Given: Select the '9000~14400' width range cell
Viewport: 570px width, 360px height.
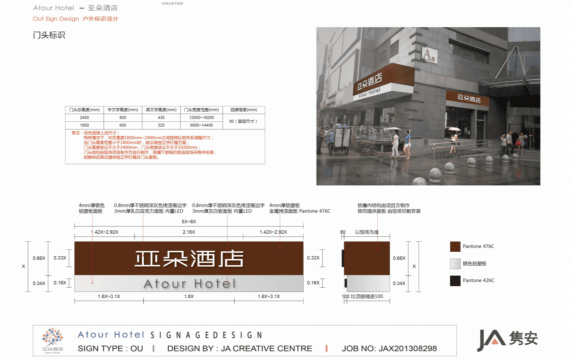Looking at the screenshot, I should tap(201, 125).
